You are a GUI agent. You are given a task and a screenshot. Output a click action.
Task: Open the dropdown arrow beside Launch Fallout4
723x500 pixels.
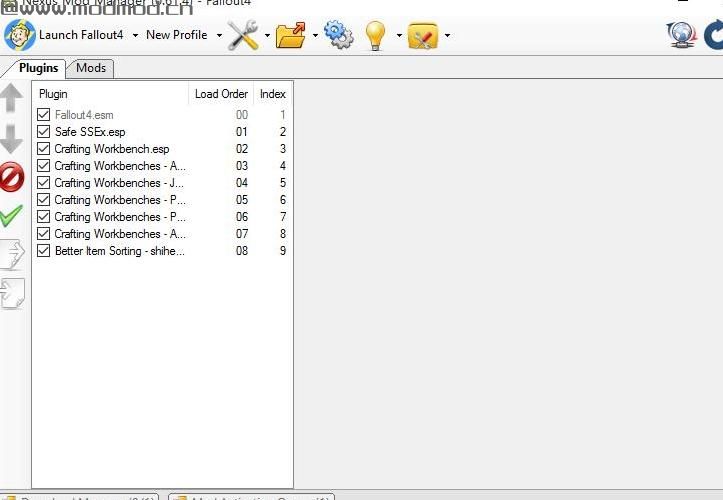135,35
